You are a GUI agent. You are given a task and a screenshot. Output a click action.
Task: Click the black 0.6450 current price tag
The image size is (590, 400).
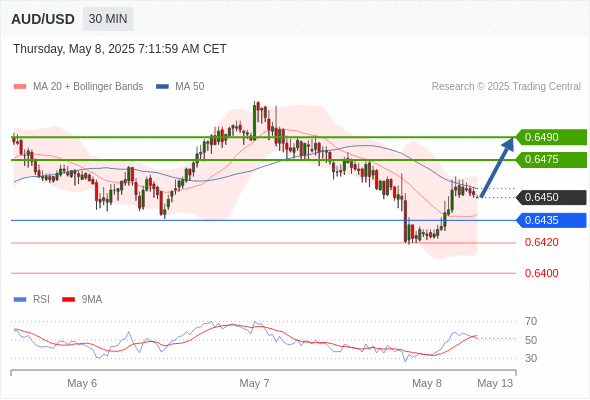(551, 197)
